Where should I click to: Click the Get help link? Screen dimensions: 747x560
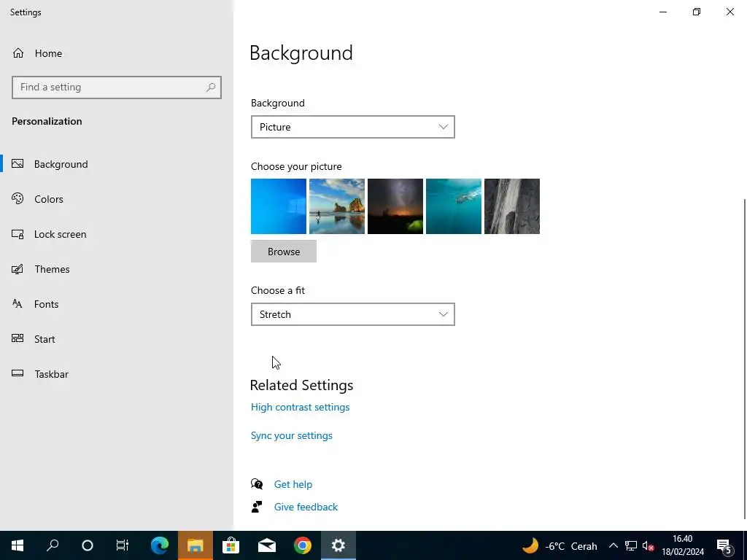click(293, 484)
